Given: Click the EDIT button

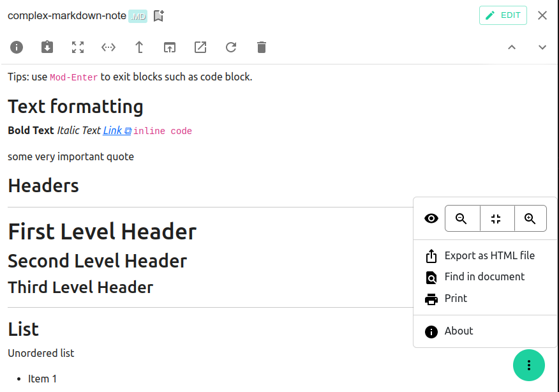Looking at the screenshot, I should click(503, 15).
